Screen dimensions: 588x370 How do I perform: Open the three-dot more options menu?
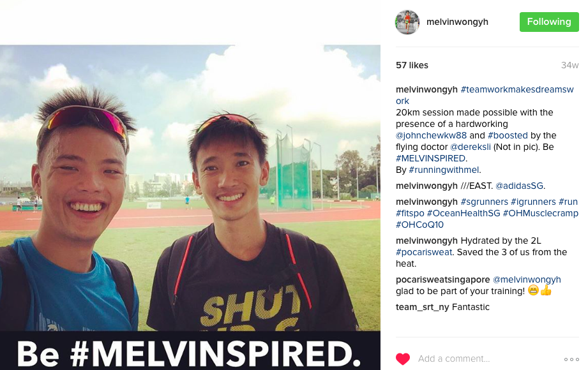click(x=571, y=359)
